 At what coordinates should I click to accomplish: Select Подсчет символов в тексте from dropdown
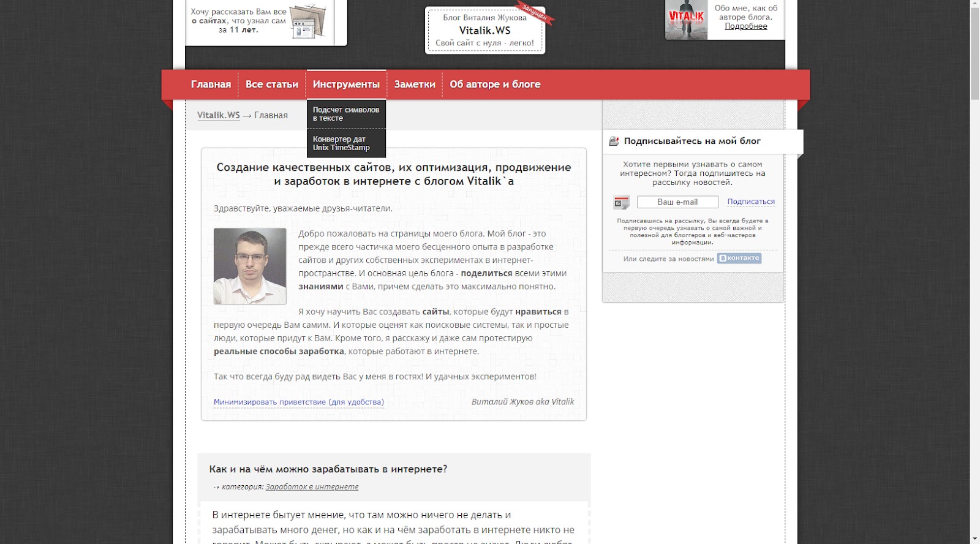click(346, 114)
